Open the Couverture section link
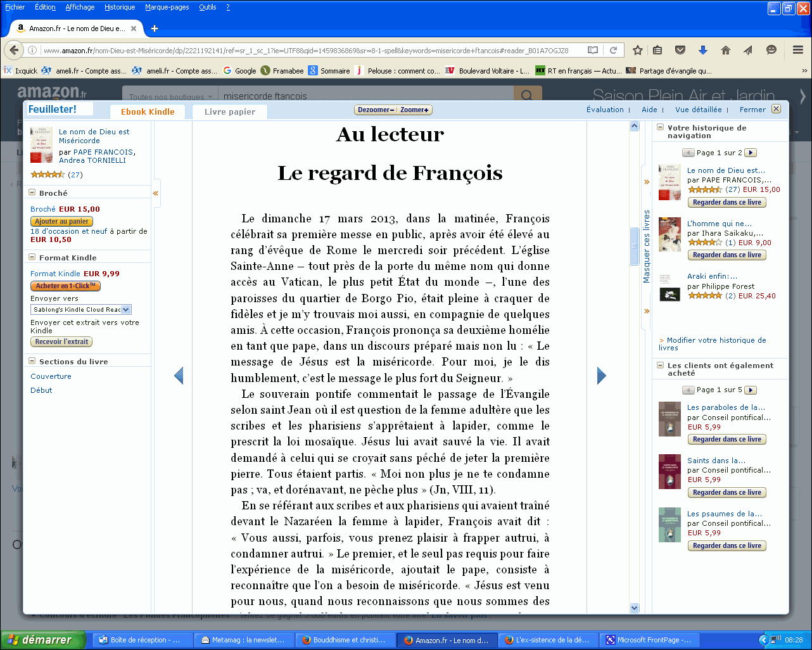This screenshot has height=650, width=812. coord(51,376)
